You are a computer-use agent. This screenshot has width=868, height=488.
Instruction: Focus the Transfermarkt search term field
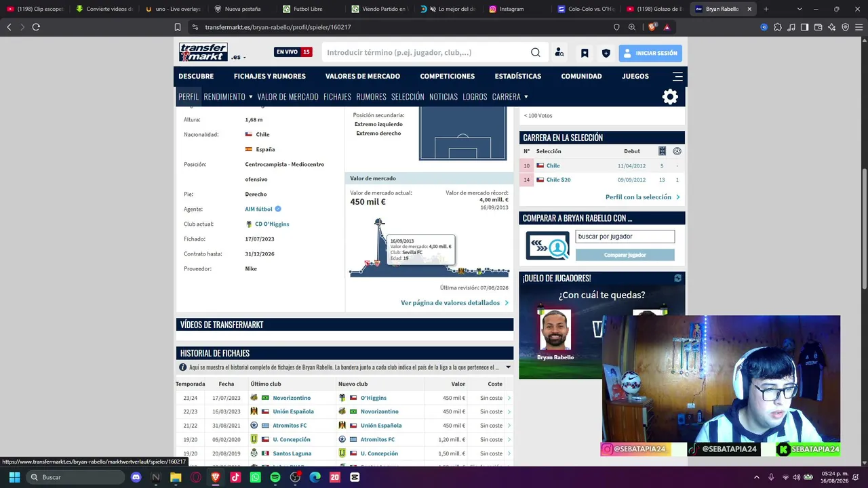425,53
